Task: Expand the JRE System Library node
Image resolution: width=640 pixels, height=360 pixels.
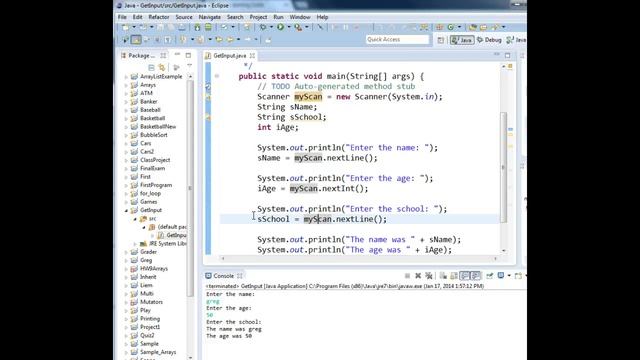Action: tap(135, 244)
